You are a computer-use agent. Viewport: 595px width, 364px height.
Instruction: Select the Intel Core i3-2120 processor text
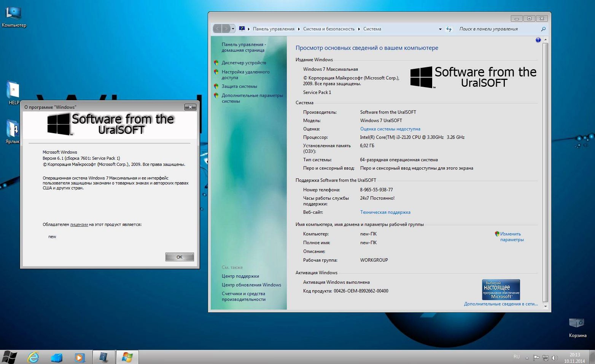pos(412,137)
